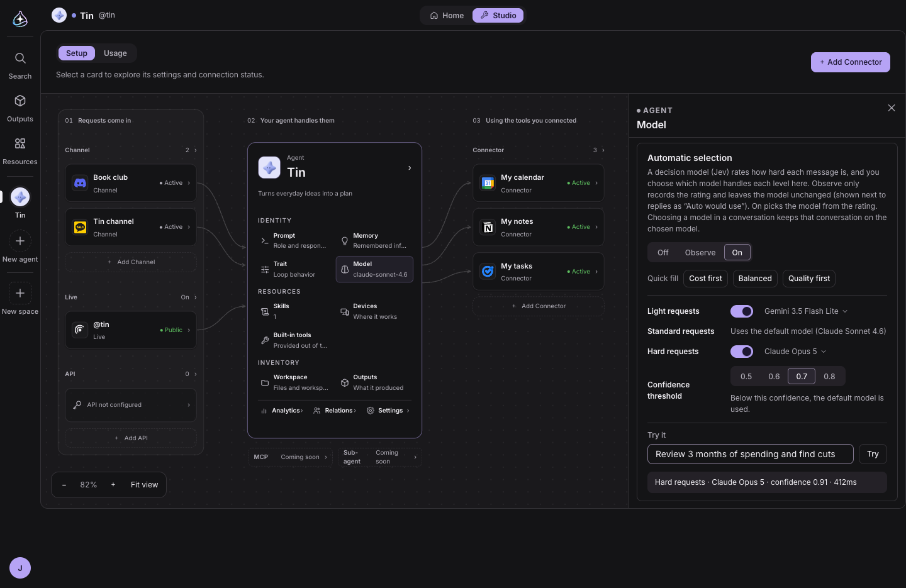Open the Prompt identity item

(x=294, y=241)
